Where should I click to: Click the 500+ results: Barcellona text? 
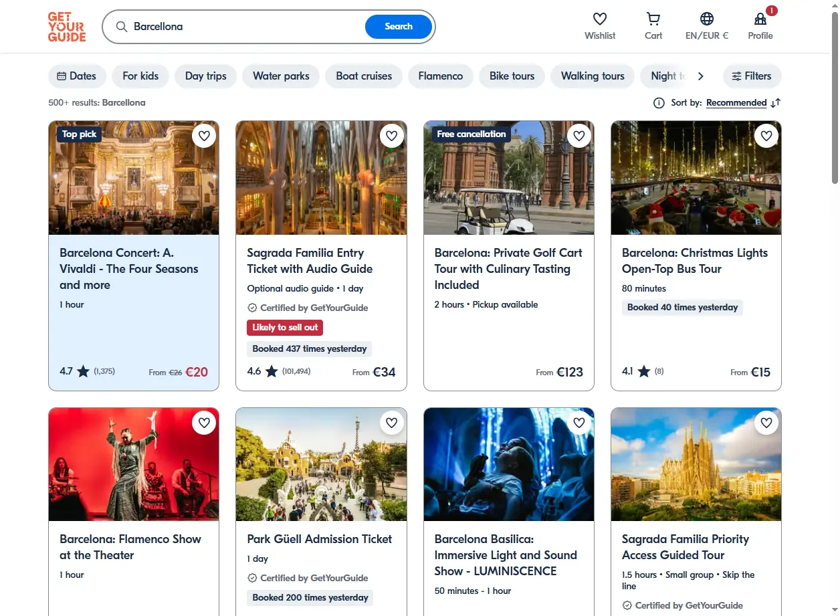click(x=97, y=103)
